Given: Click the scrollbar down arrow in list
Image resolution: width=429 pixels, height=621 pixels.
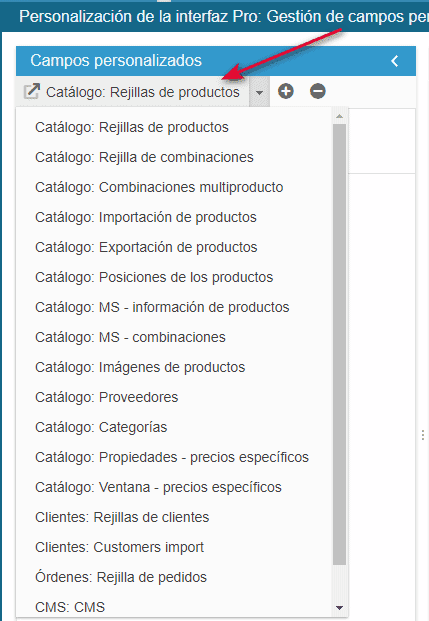Looking at the screenshot, I should point(339,608).
